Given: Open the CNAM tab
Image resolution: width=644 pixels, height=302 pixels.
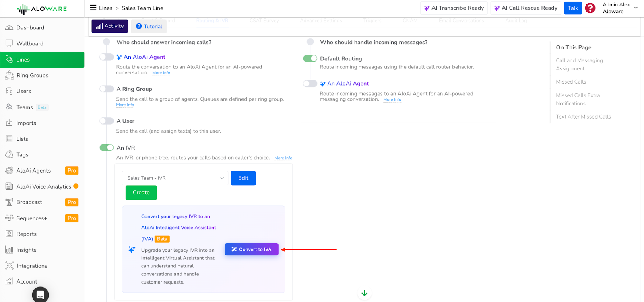Looking at the screenshot, I should pos(410,21).
